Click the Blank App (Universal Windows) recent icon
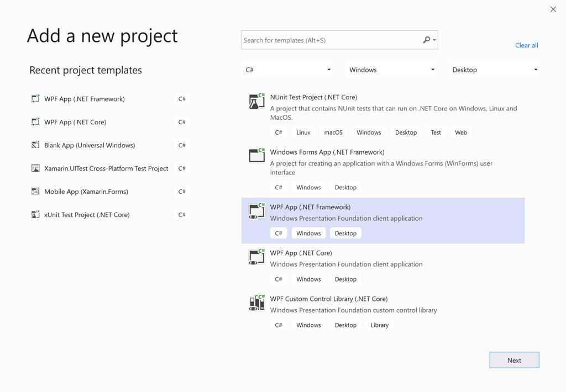This screenshot has height=392, width=566. (36, 145)
